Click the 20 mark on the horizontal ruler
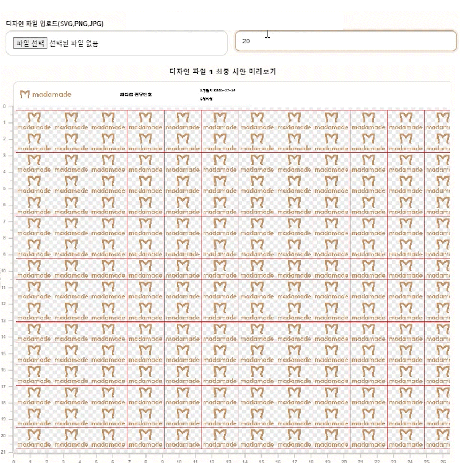 pos(344,462)
